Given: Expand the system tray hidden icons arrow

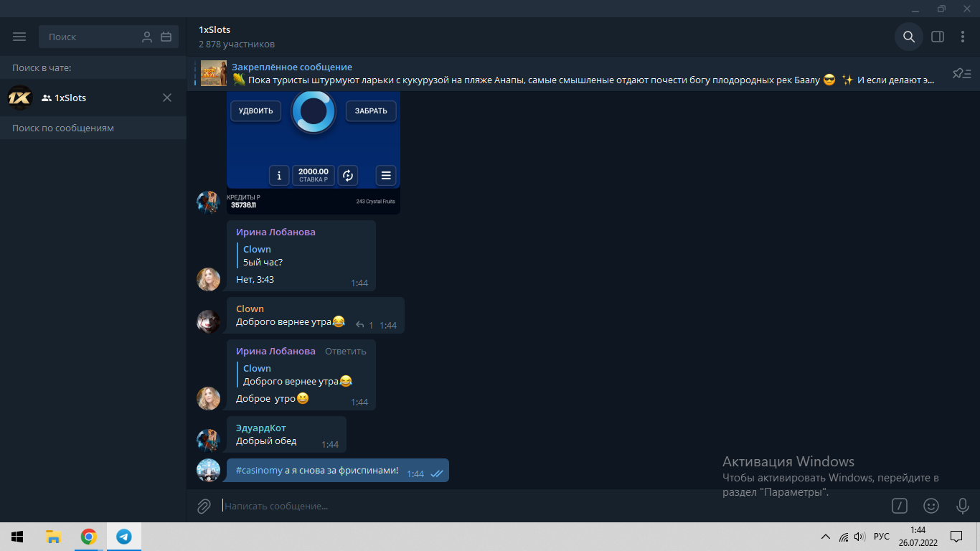Looking at the screenshot, I should tap(826, 537).
